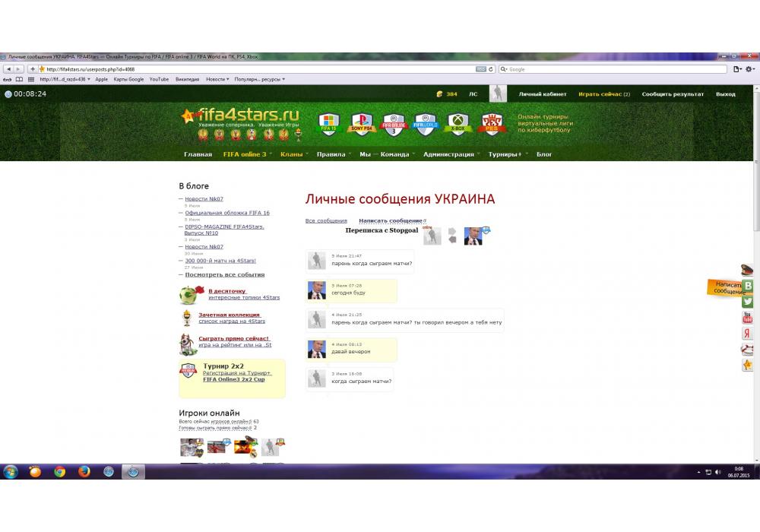The height and width of the screenshot is (532, 760).
Task: Open the YouTube side icon
Action: pyautogui.click(x=747, y=318)
